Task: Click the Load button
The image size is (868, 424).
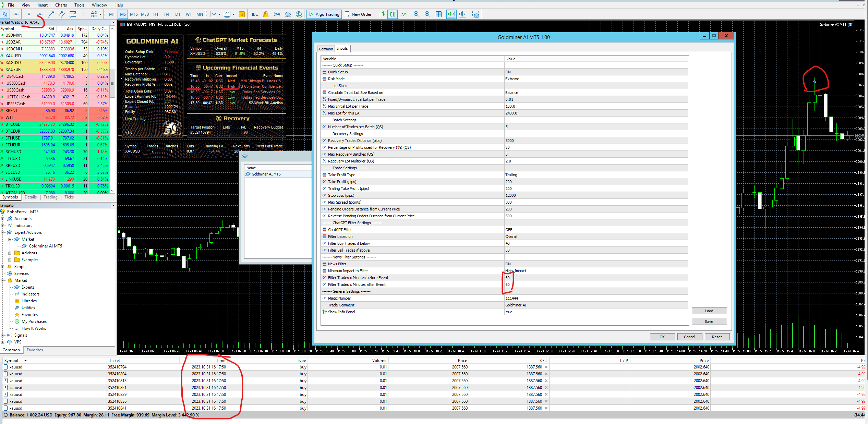Action: click(709, 311)
